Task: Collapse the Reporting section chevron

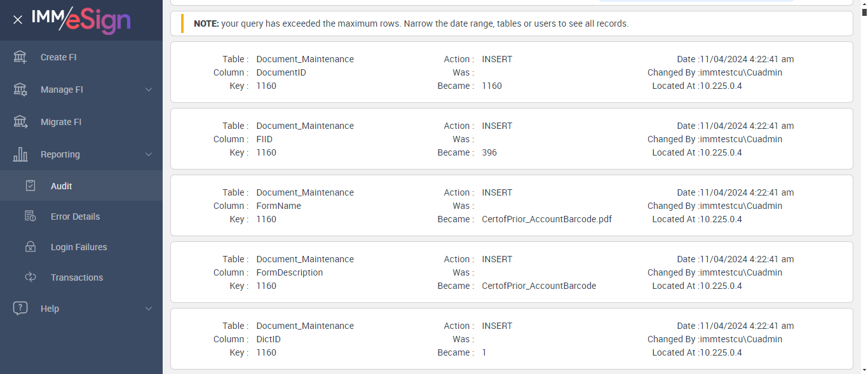Action: [x=149, y=154]
